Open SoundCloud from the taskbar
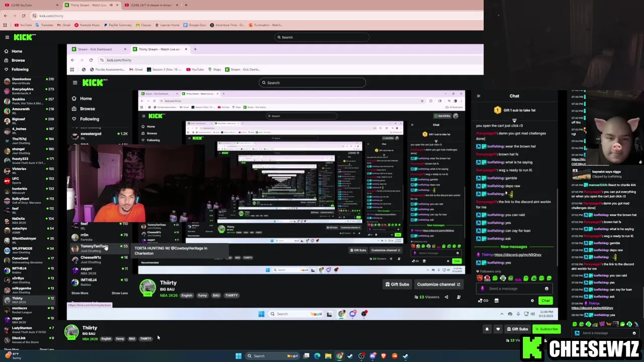Image resolution: width=644 pixels, height=362 pixels. click(394, 356)
